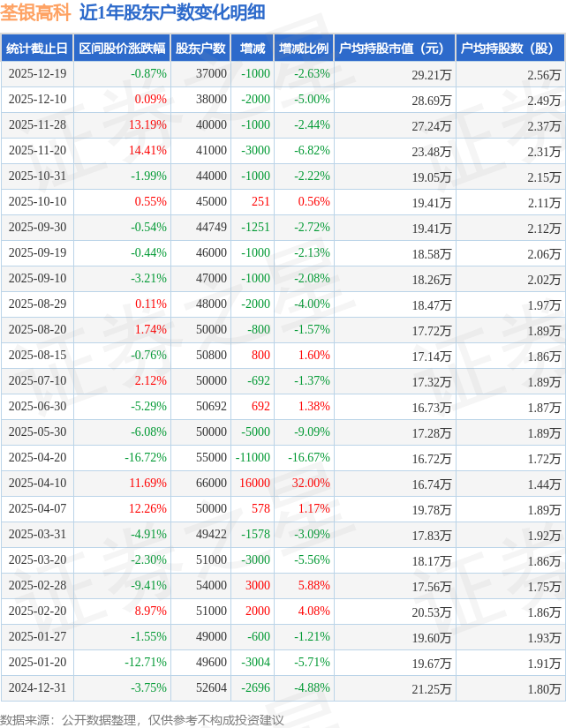Click the 户均持股数（股） column header
Image resolution: width=566 pixels, height=728 pixels.
511,49
